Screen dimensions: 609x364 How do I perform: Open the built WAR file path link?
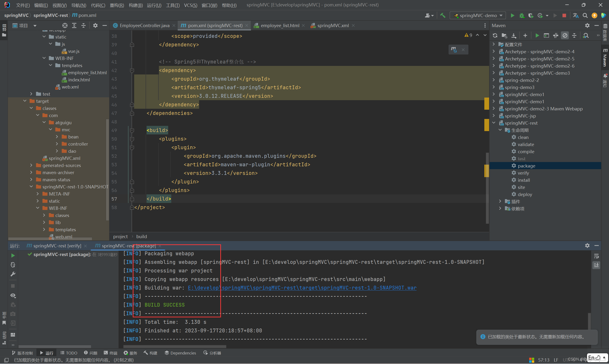[x=302, y=288]
